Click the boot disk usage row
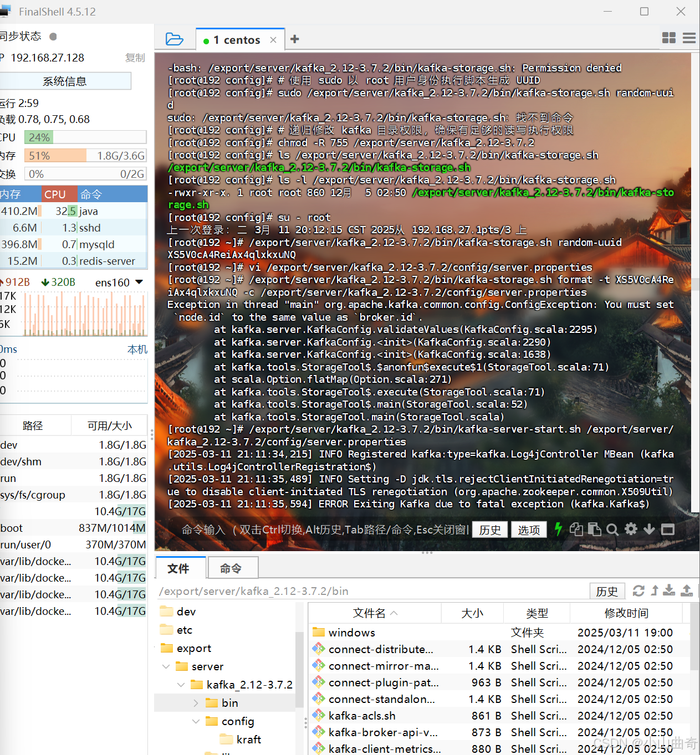The image size is (700, 755). 73,528
